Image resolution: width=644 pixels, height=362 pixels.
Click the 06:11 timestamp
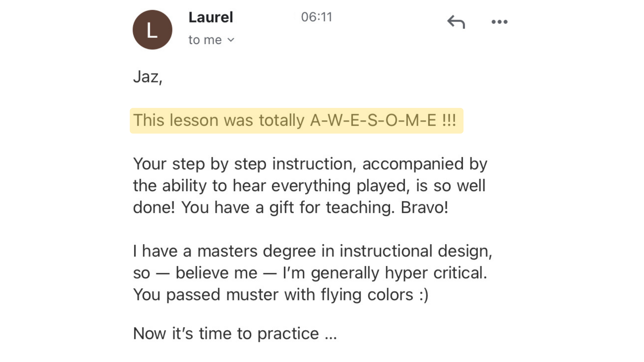(x=316, y=17)
